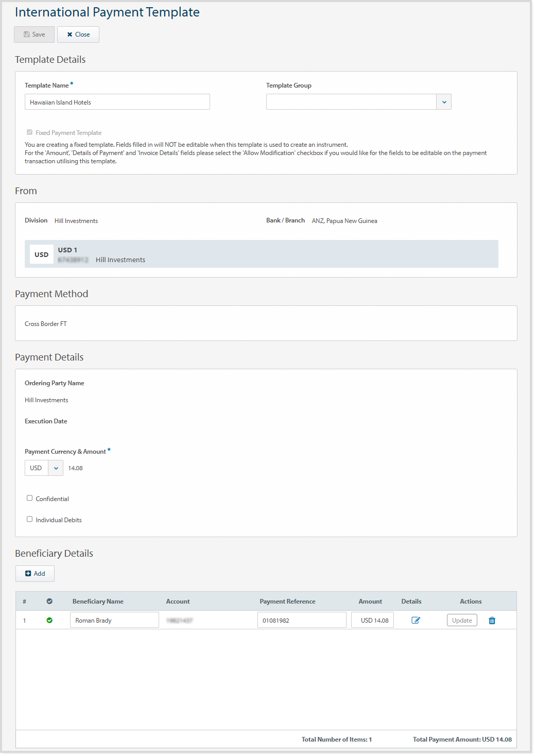The image size is (535, 756).
Task: Click the green checkmark status icon for row 1
Action: 49,620
